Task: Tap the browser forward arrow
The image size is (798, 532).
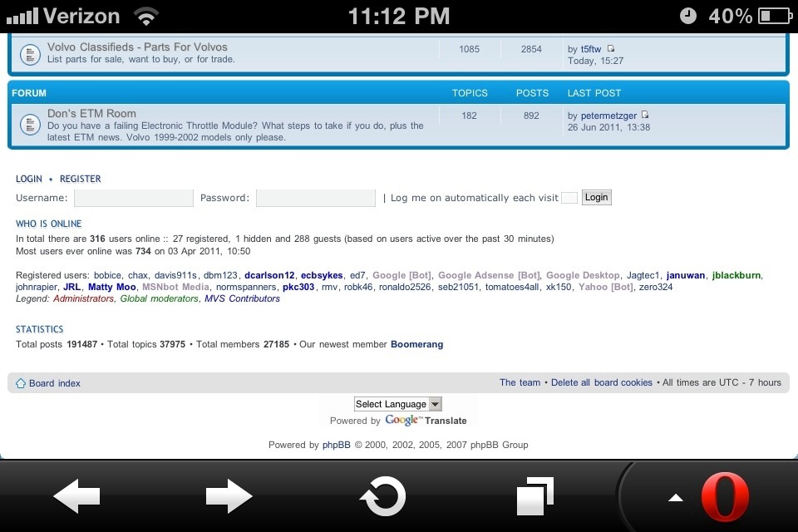Action: 229,496
